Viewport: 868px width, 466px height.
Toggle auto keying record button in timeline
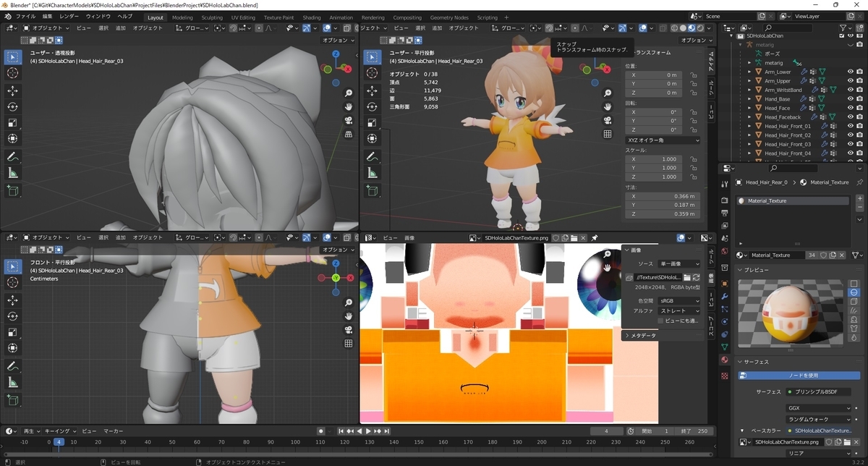point(320,431)
